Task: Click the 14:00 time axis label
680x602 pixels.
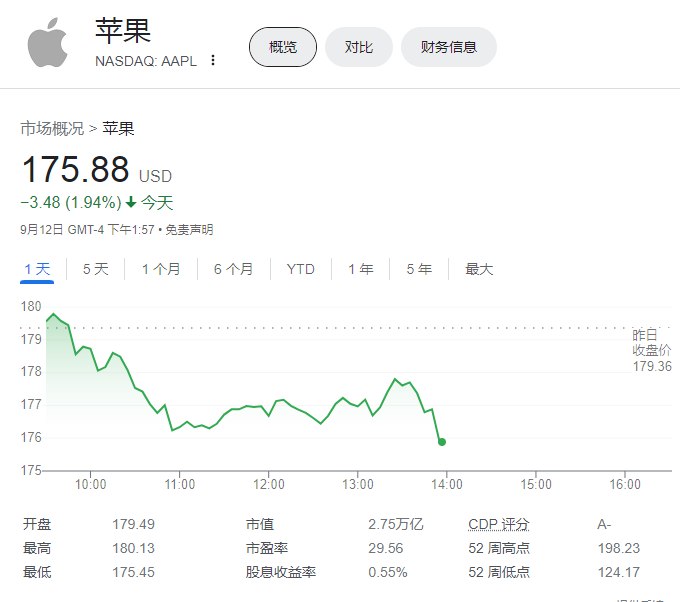Action: coord(447,484)
